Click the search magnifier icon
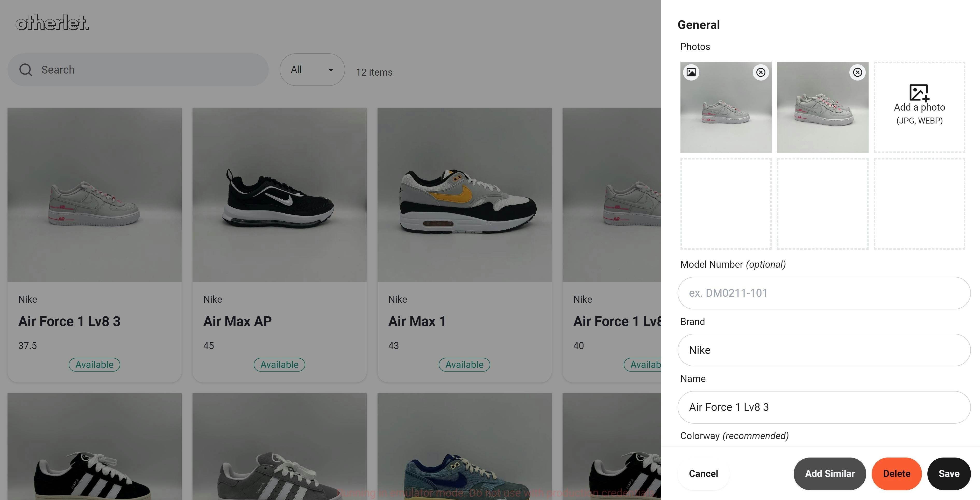Viewport: 980px width, 500px height. click(25, 70)
